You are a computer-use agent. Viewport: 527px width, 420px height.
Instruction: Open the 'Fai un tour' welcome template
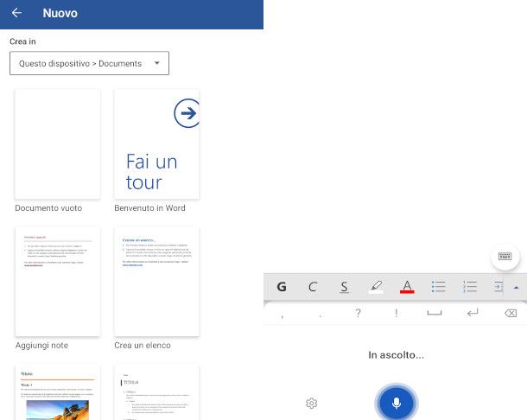pos(156,144)
